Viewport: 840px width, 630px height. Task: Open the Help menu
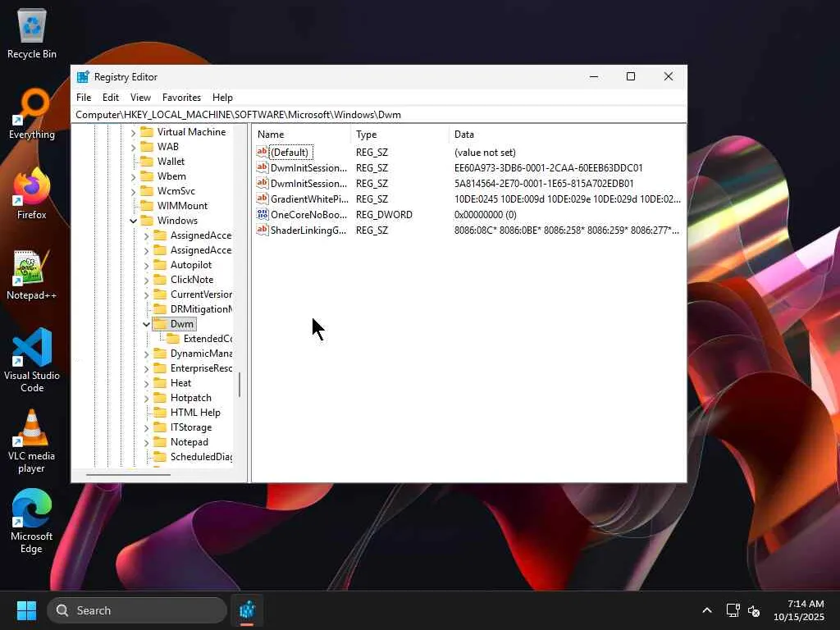click(x=222, y=98)
